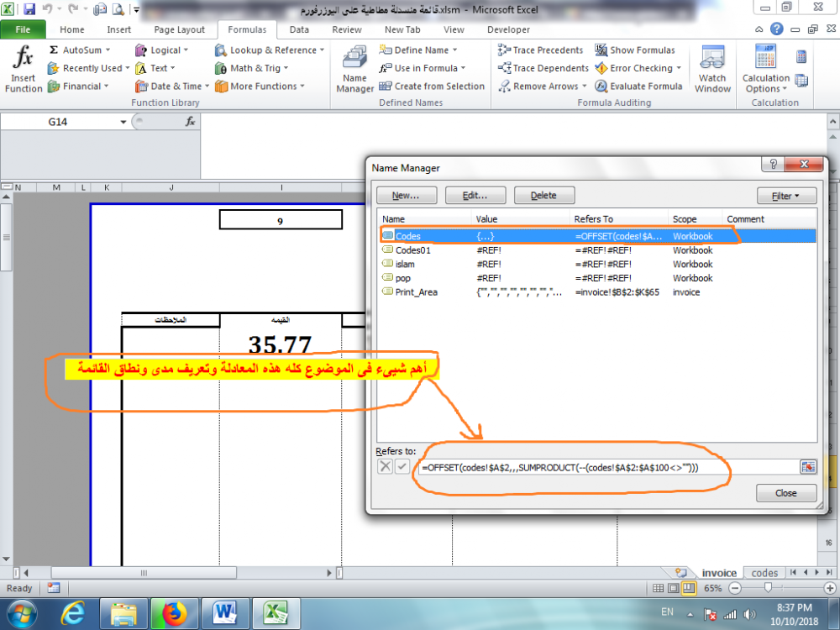Click Use in Formula
The image size is (840, 630).
coord(423,68)
